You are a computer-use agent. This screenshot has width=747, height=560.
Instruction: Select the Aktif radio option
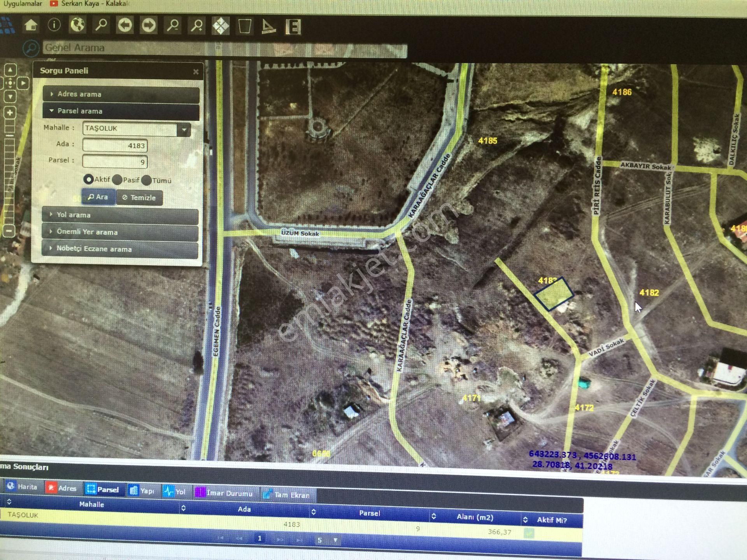tap(88, 179)
